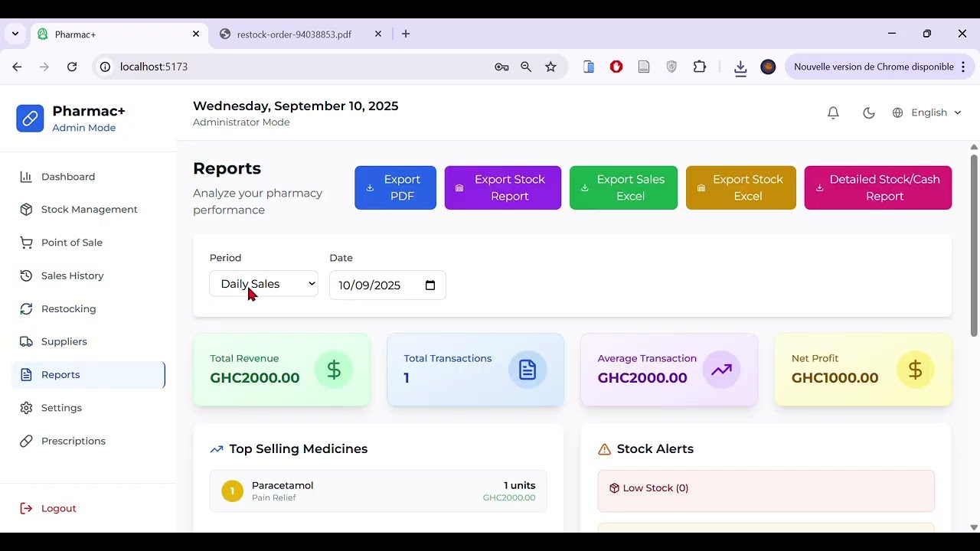The image size is (980, 551).
Task: Click the Pharmac+ pill logo icon
Action: click(30, 119)
